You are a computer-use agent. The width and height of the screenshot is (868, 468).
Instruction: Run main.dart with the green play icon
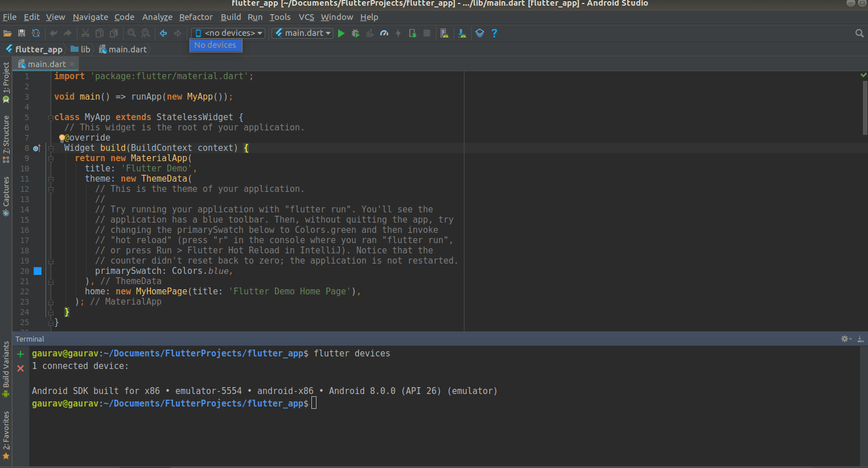342,33
